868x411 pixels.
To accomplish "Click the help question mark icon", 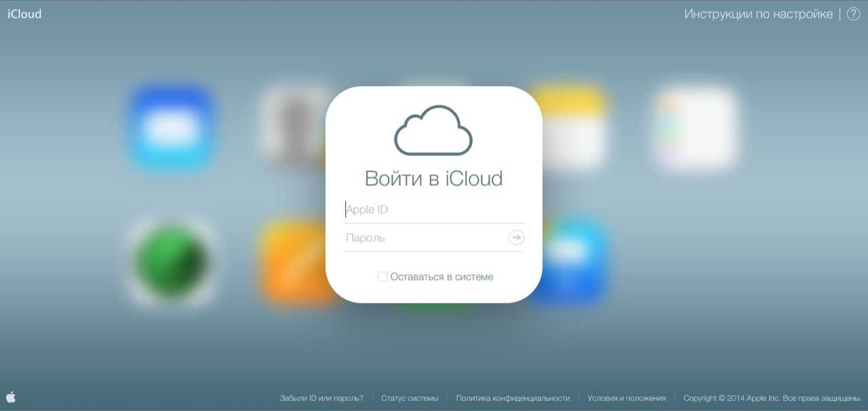I will pyautogui.click(x=853, y=14).
